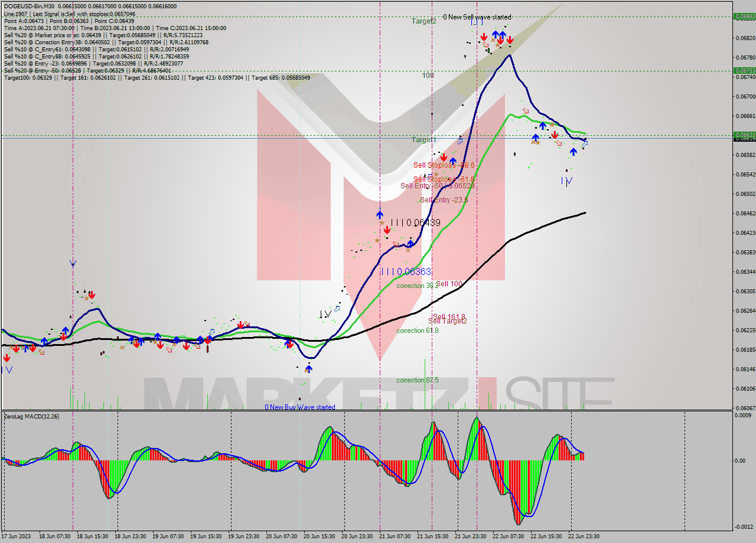
Task: Click the '0 New Buy Wave started' label
Action: pos(300,407)
